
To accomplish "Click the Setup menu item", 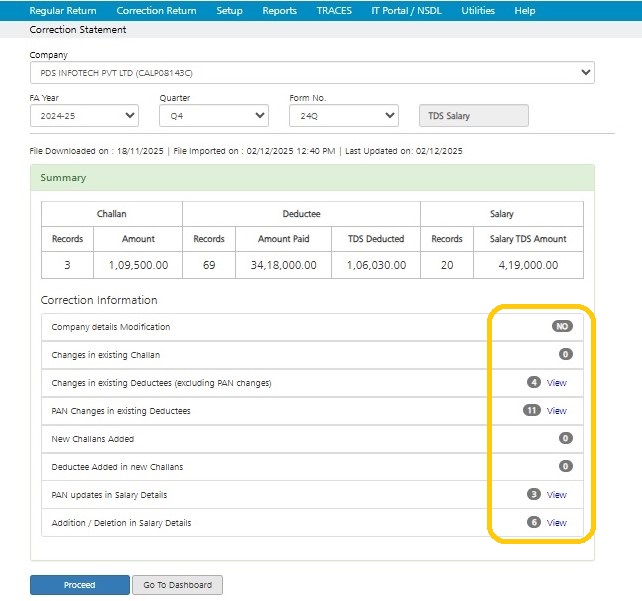I will pyautogui.click(x=229, y=11).
